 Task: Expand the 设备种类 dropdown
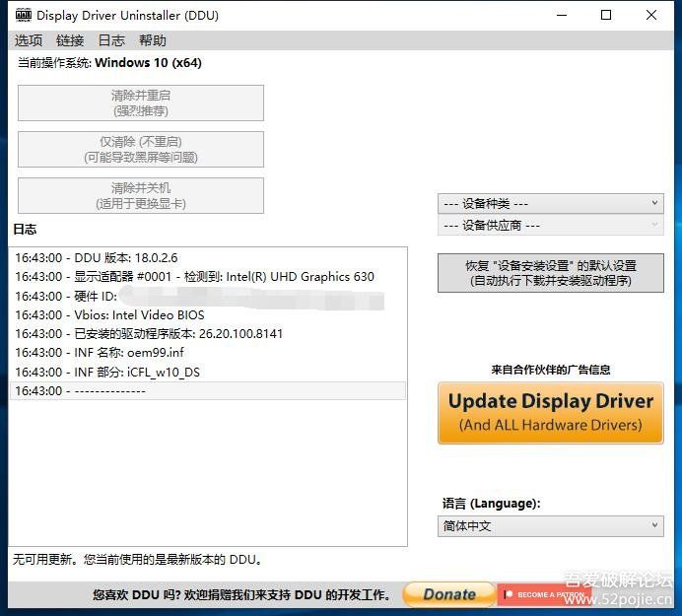tap(551, 204)
